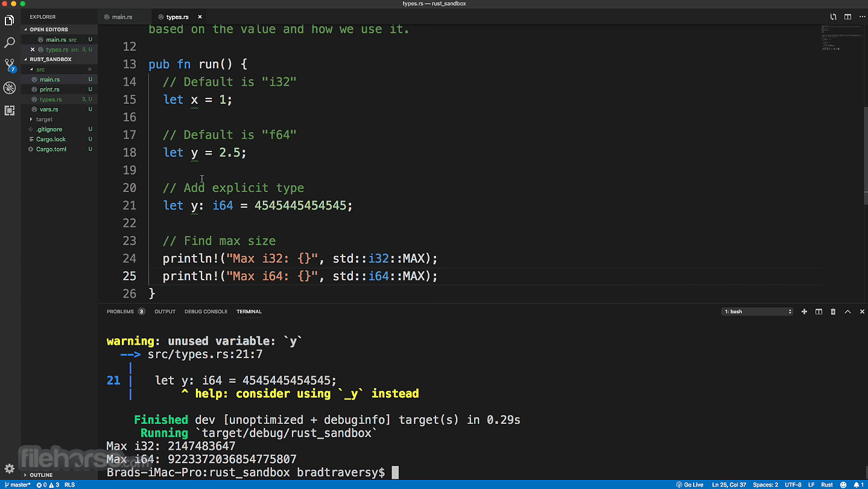The width and height of the screenshot is (868, 489).
Task: Click the feedback smiley in status bar
Action: coord(843,485)
